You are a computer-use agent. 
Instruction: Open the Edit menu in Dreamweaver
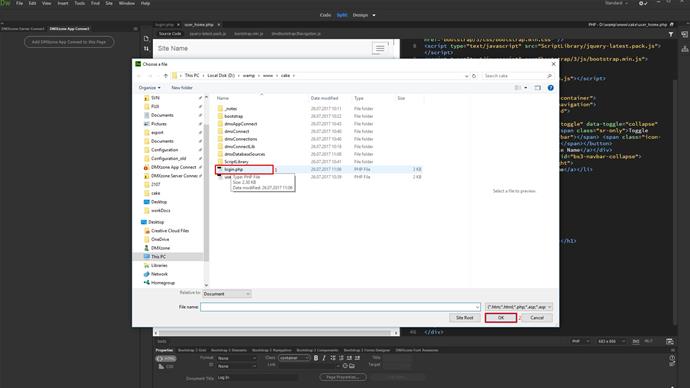(32, 3)
